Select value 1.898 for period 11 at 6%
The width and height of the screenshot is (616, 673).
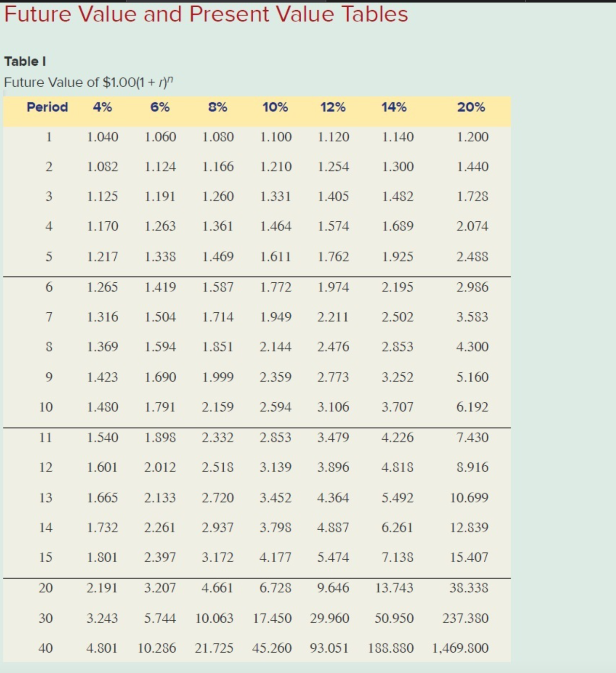[x=160, y=438]
